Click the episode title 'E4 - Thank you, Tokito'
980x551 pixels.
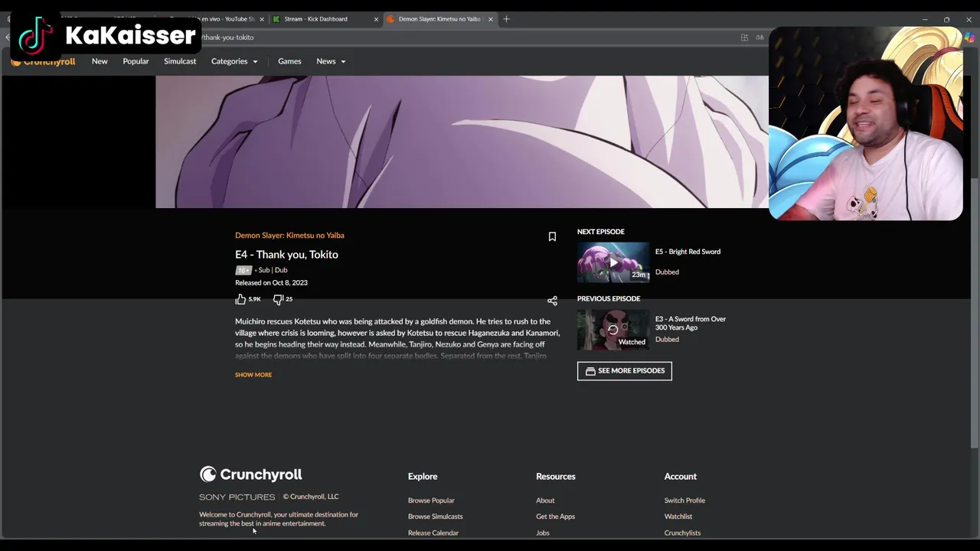(x=286, y=255)
